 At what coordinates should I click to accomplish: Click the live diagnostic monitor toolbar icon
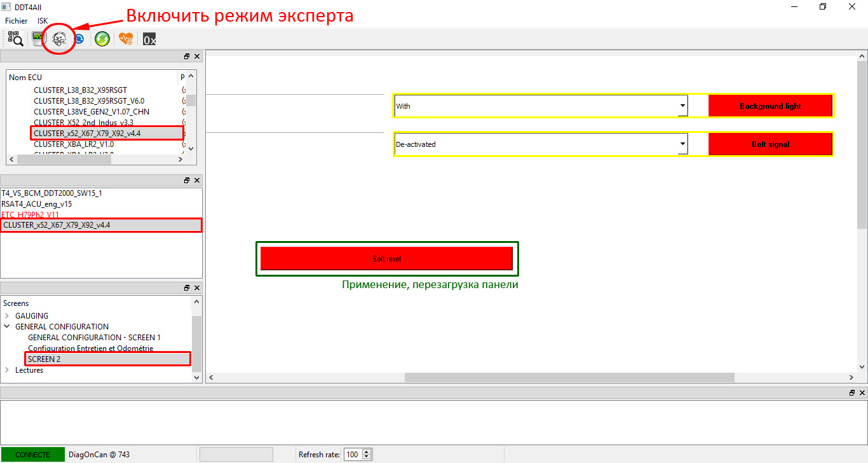pos(39,39)
